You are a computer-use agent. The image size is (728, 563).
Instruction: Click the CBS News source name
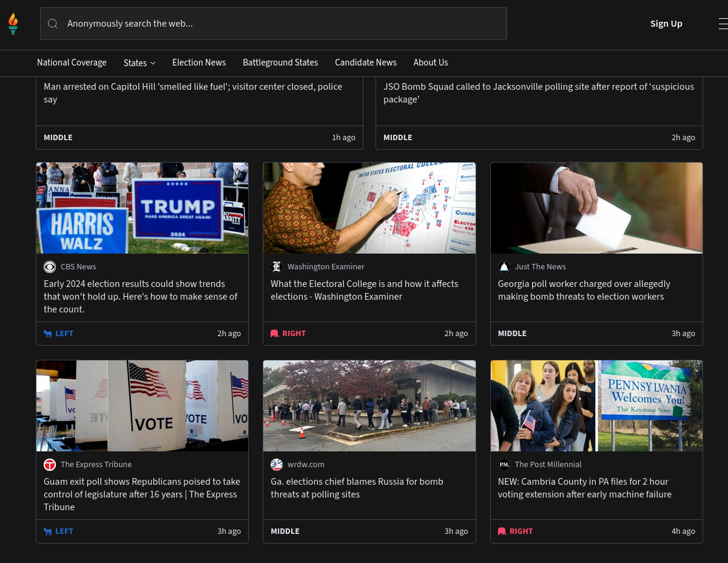pyautogui.click(x=78, y=267)
